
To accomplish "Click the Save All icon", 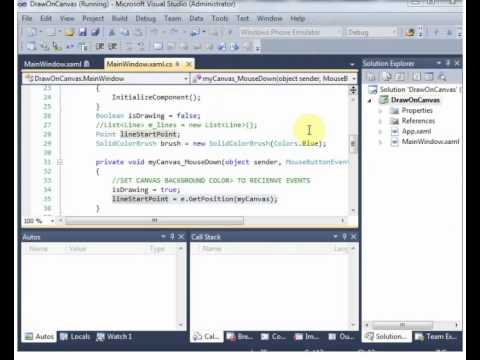I will tap(96, 32).
